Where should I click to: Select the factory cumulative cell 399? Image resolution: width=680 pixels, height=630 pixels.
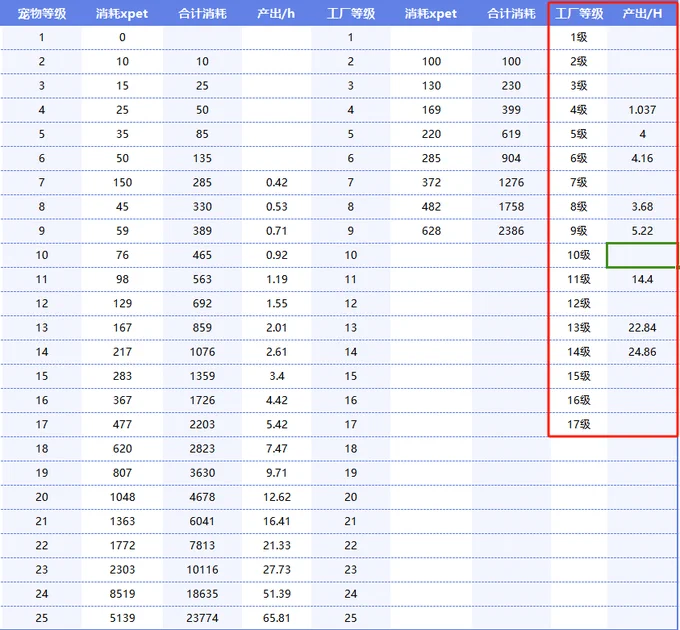[511, 110]
